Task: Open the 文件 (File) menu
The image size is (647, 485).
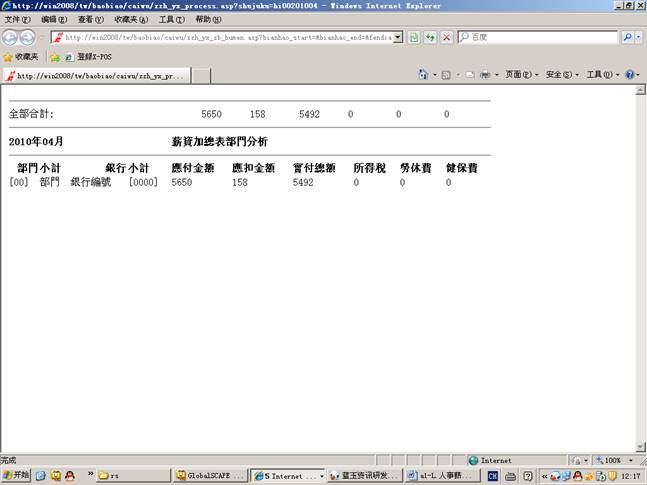Action: click(x=18, y=20)
